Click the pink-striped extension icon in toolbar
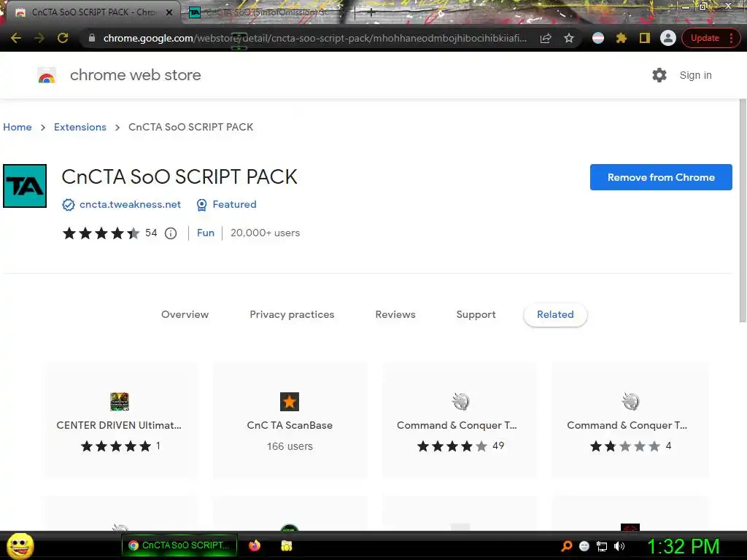 [598, 38]
